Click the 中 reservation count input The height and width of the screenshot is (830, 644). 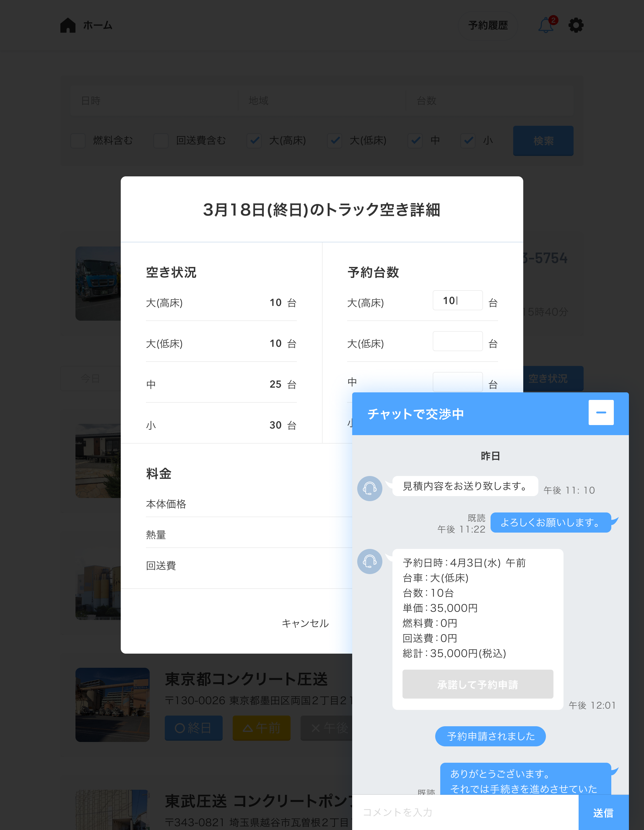[x=458, y=382]
